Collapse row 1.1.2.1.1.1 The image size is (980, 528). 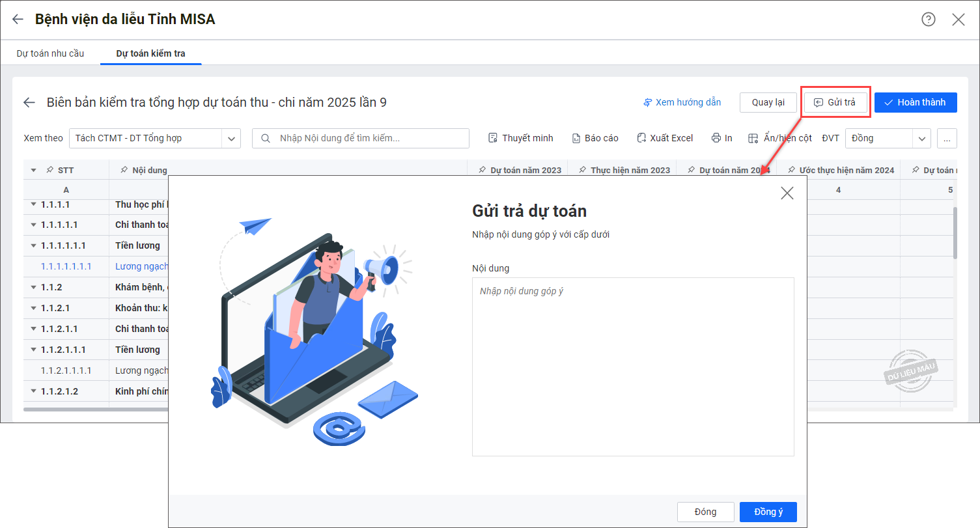34,350
